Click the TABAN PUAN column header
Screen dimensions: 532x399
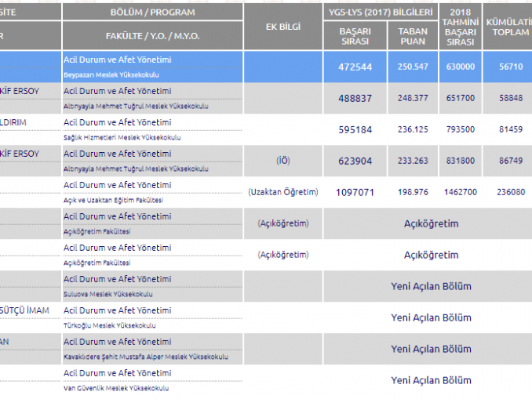click(413, 36)
